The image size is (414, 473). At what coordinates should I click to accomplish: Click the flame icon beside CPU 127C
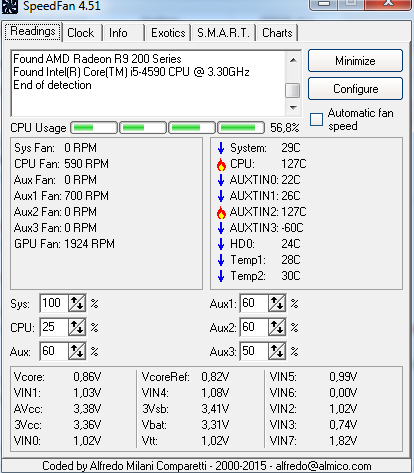[221, 164]
